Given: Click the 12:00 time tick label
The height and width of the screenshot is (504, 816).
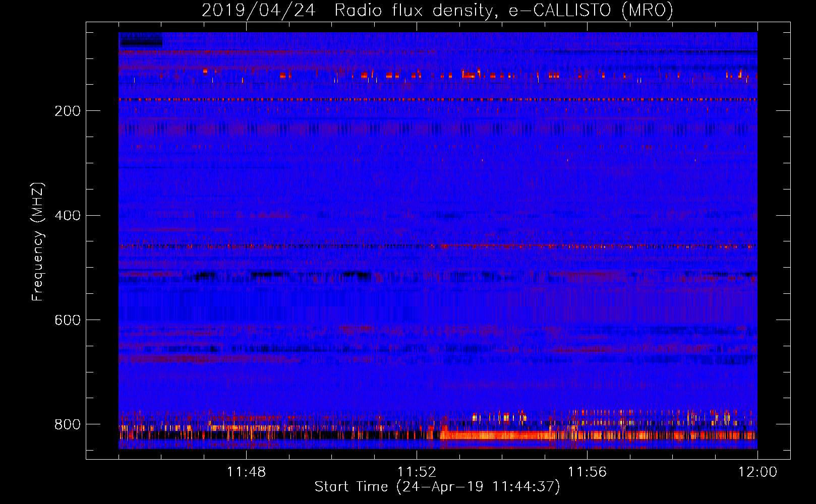Looking at the screenshot, I should [x=757, y=472].
